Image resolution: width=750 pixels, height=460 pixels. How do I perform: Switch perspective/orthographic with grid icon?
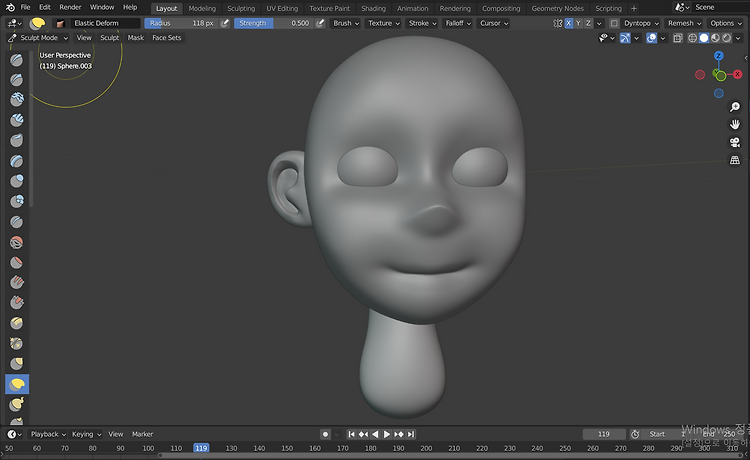pyautogui.click(x=735, y=160)
